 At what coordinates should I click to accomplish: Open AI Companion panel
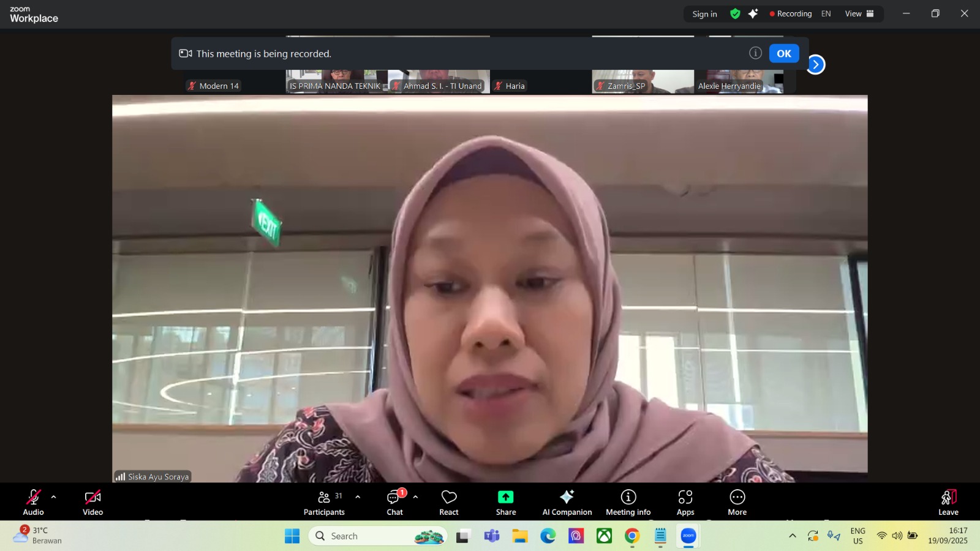pyautogui.click(x=567, y=502)
